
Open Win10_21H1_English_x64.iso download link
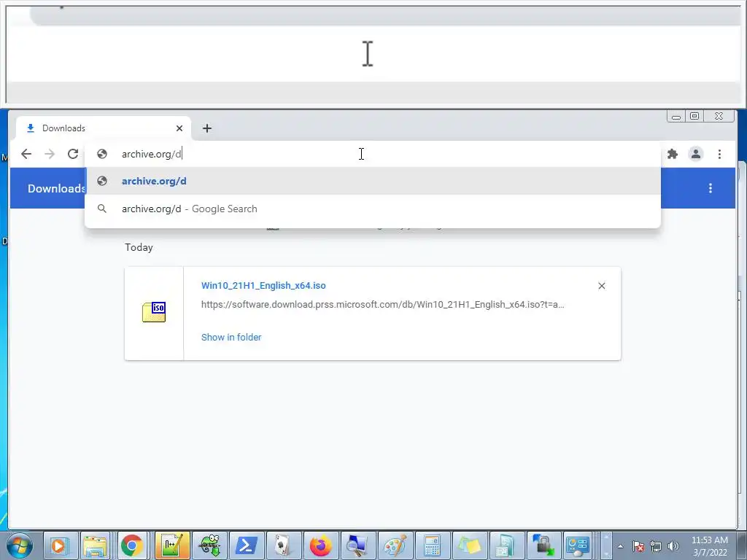(263, 286)
